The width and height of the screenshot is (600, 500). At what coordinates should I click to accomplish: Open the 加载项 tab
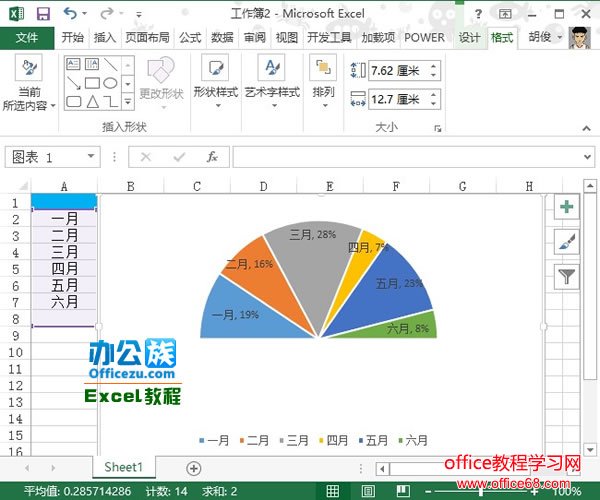coord(378,37)
